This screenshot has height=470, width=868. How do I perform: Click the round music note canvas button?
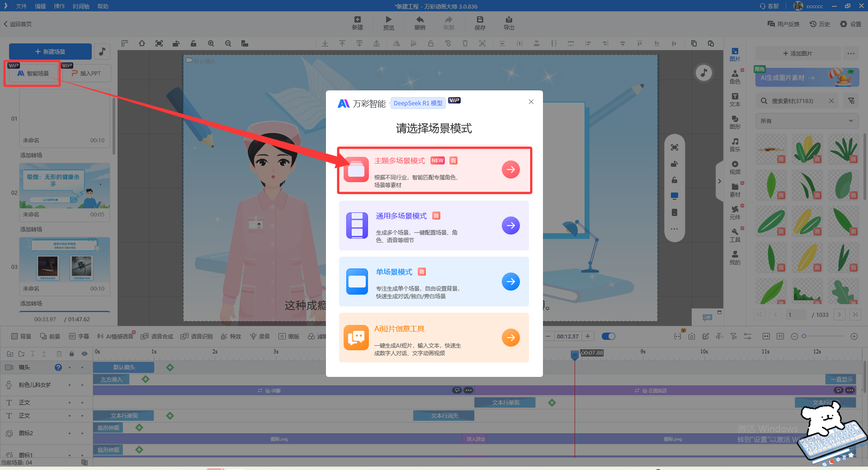coord(703,73)
